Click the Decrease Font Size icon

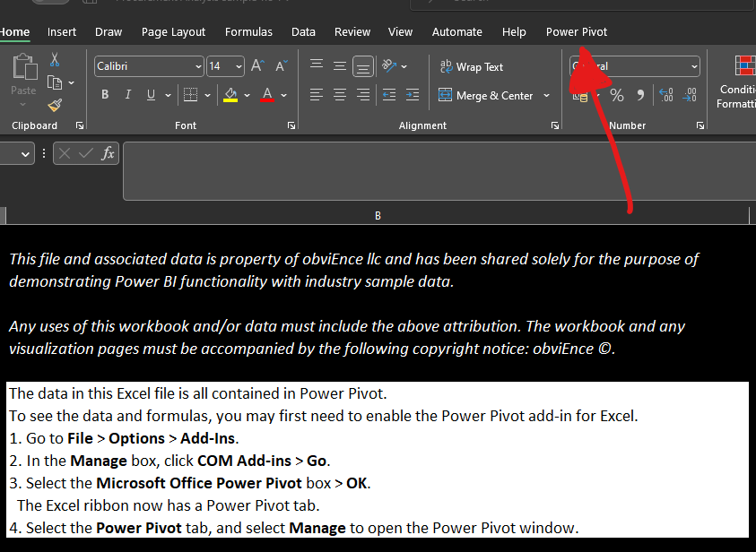coord(281,66)
